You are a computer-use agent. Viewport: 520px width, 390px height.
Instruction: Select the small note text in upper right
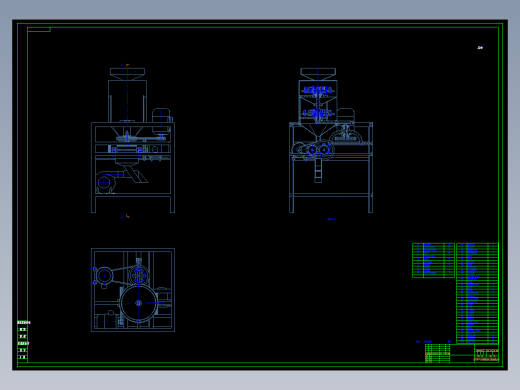click(x=480, y=48)
